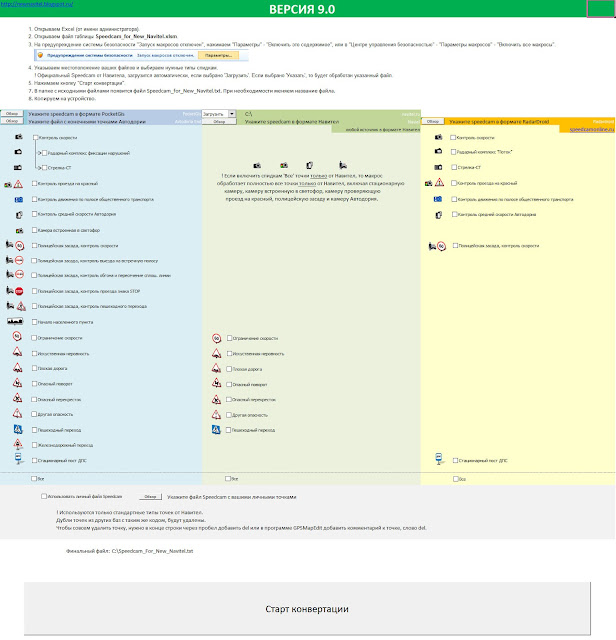616x640 pixels.
Task: Click Обзор button for personal Speedcam file
Action: pos(150,497)
